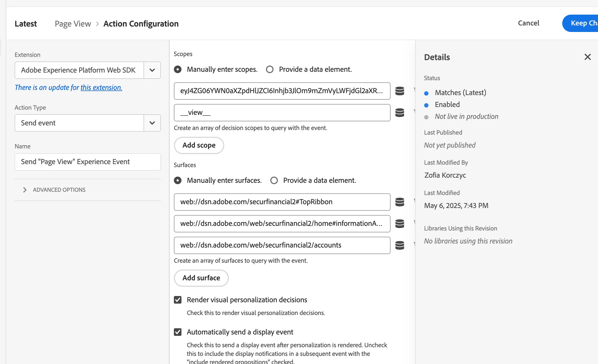Click the __view__ scope input field

pyautogui.click(x=282, y=113)
